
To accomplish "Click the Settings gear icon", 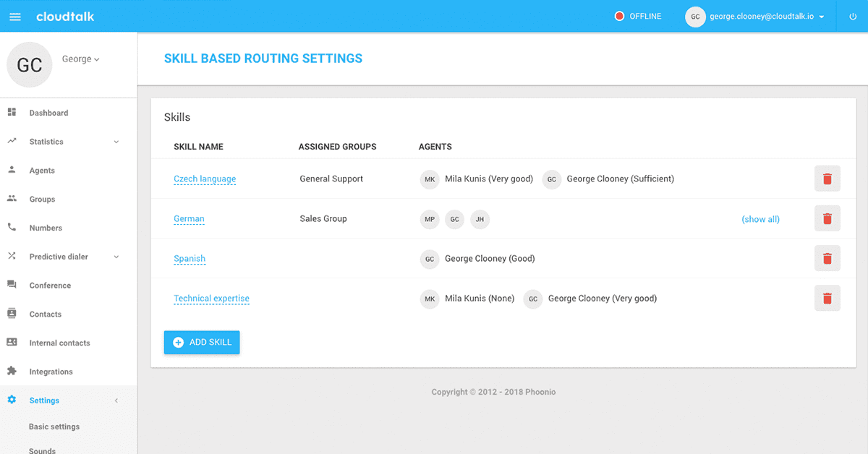I will click(12, 400).
